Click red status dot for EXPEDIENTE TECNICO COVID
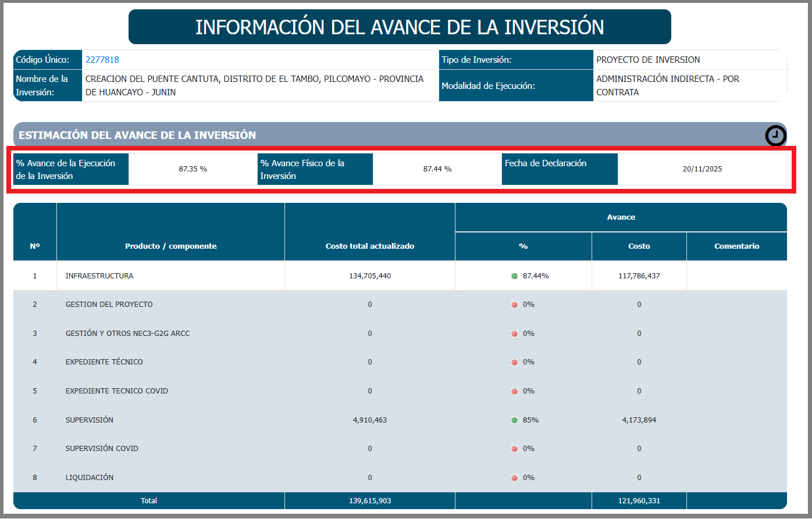Image resolution: width=812 pixels, height=519 pixels. (x=514, y=391)
